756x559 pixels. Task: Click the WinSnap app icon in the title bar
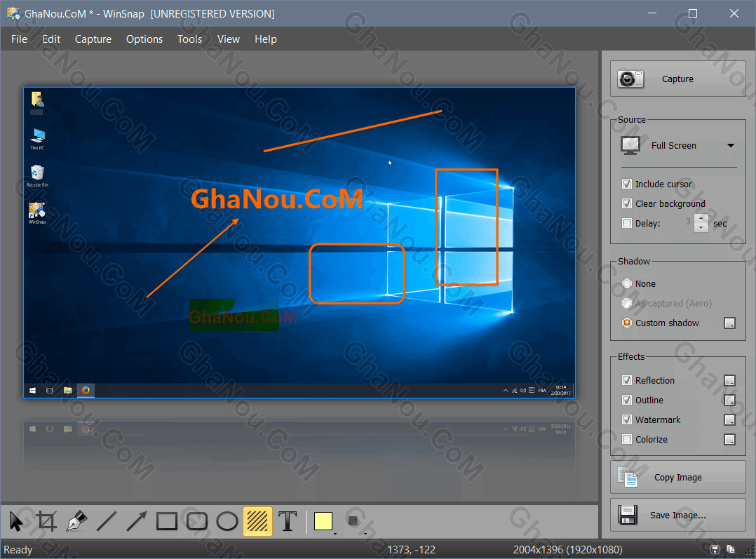(13, 13)
